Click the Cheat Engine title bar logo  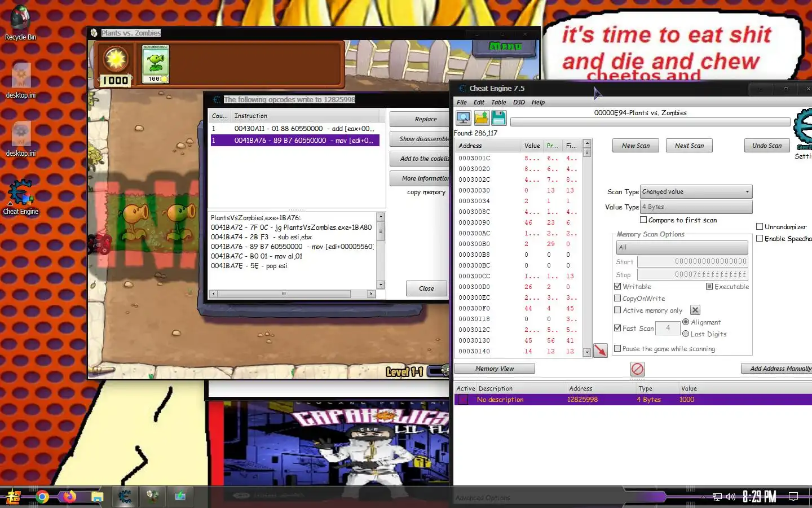(462, 88)
